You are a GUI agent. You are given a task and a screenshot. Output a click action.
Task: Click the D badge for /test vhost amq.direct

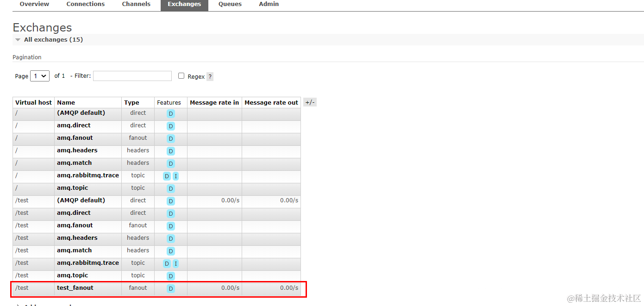pos(171,214)
